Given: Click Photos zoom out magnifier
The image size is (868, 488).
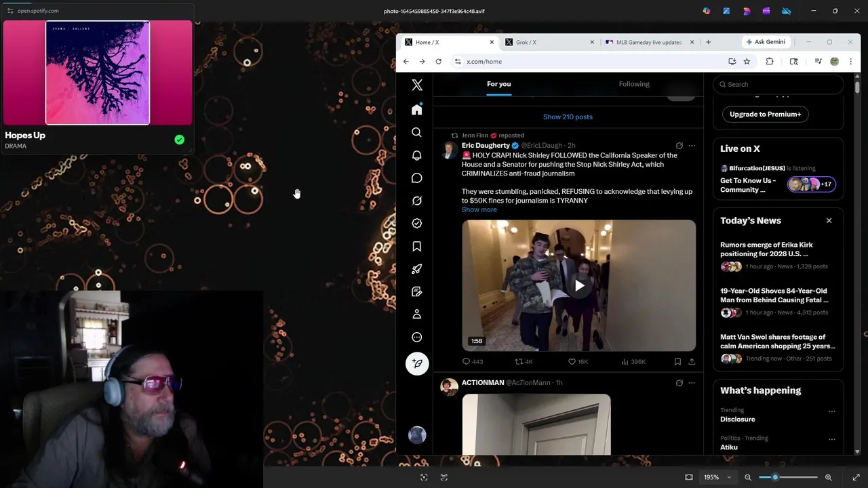Looking at the screenshot, I should click(748, 477).
